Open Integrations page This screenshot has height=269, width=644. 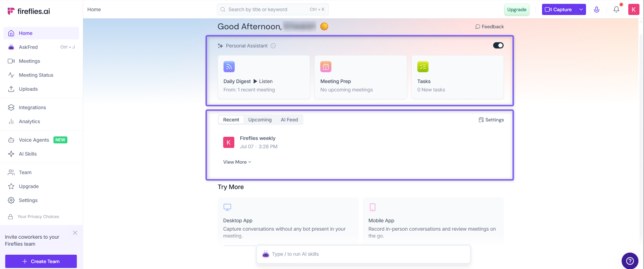coord(41,107)
